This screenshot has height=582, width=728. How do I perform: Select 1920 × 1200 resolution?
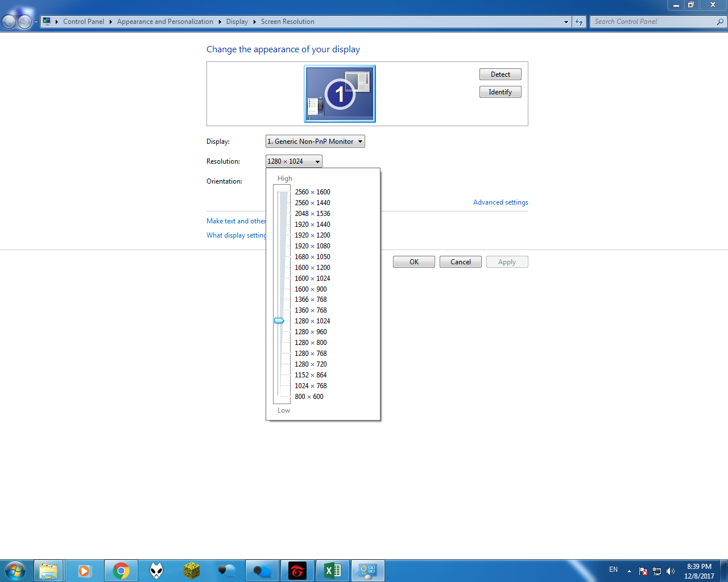click(x=312, y=235)
